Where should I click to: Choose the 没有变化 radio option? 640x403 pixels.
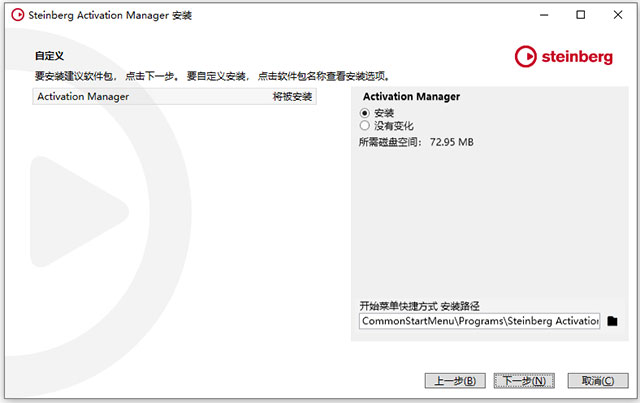pos(365,126)
